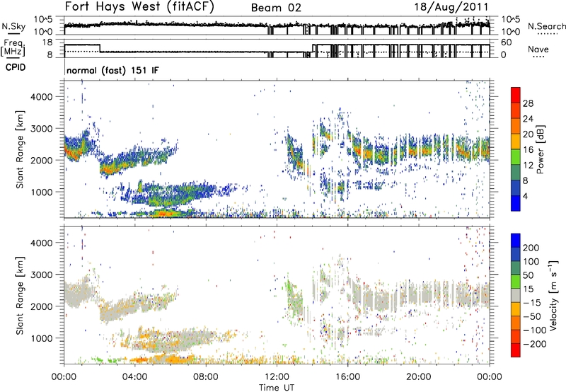Image resolution: width=566 pixels, height=392 pixels.
Task: Click the "50" Velocity colorbar value
Action: (528, 275)
